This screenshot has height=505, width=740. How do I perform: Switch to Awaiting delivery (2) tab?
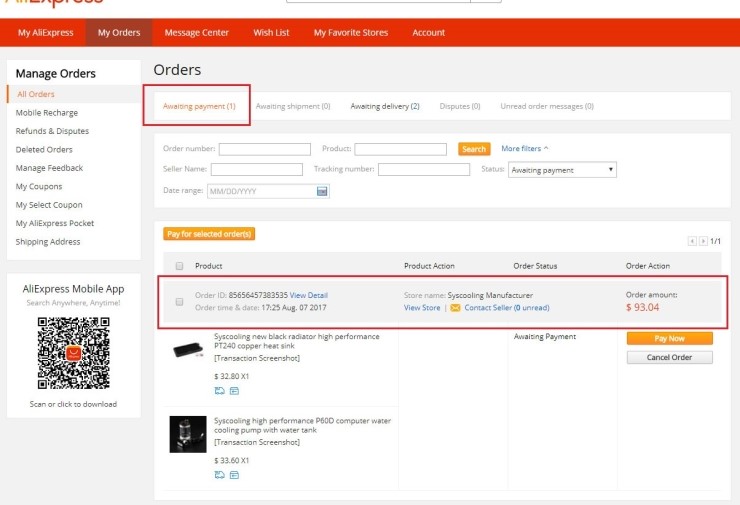[385, 106]
